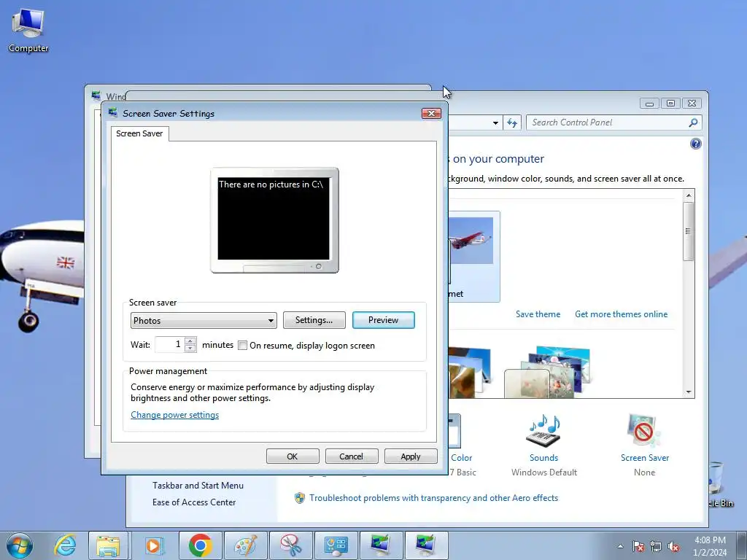Open Get more themes online link

tap(622, 314)
